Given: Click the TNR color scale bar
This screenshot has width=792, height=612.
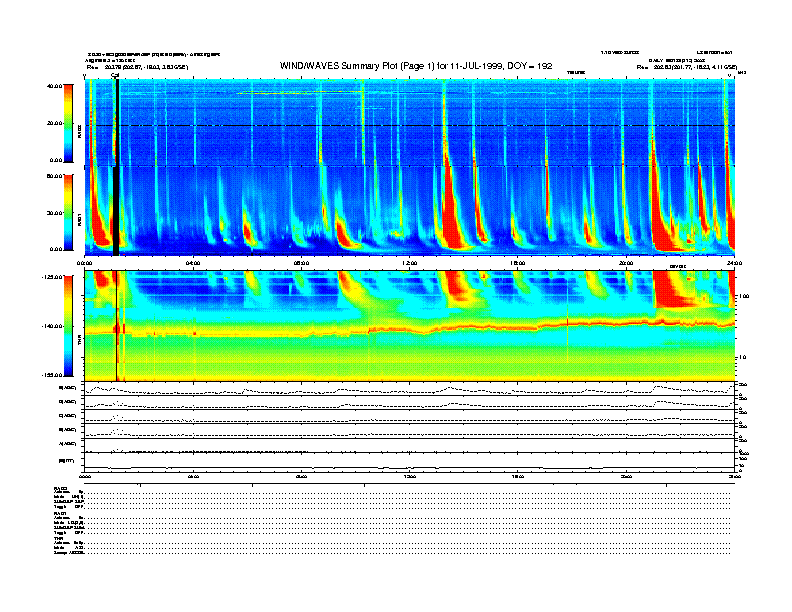Looking at the screenshot, I should click(68, 326).
